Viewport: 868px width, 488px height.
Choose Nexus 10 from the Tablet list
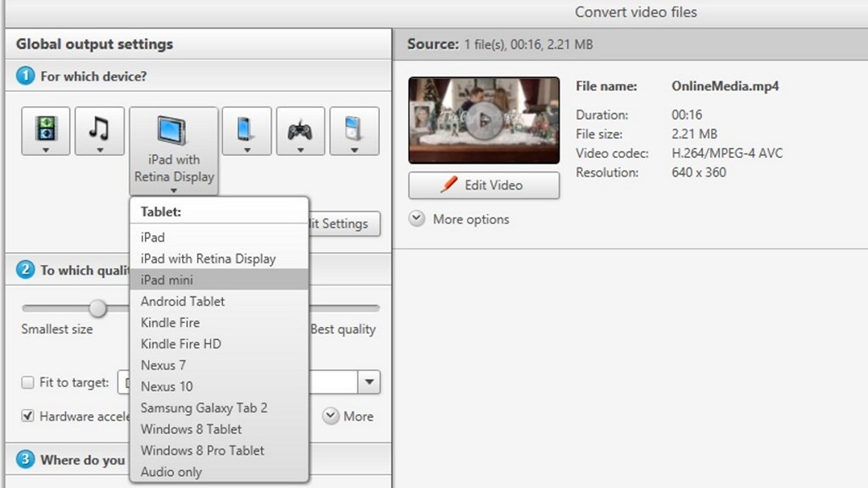point(219,387)
